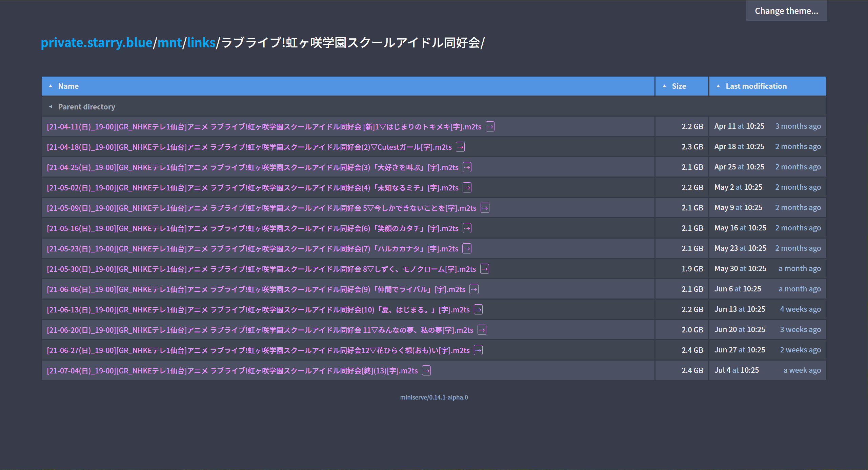Open the Change theme menu

[786, 11]
